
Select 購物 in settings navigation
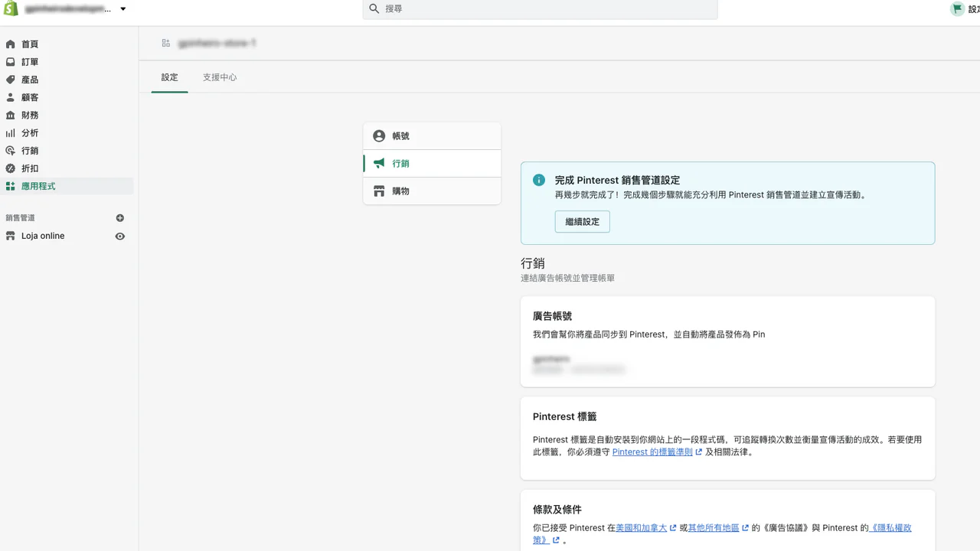(432, 191)
